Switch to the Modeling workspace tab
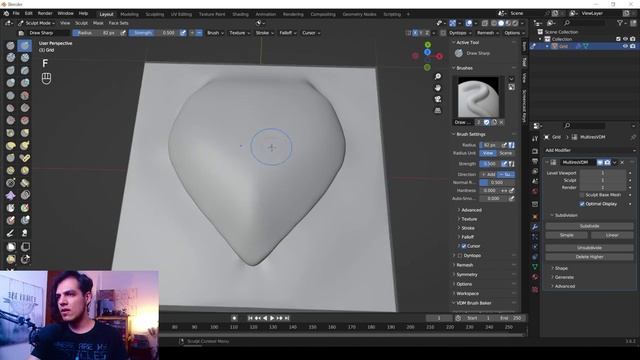This screenshot has width=640, height=360. coord(129,14)
